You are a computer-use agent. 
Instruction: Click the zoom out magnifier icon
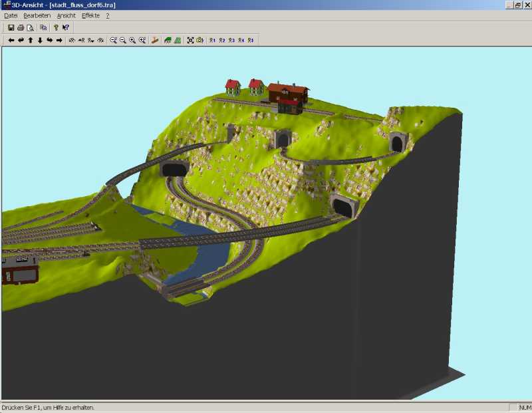coord(123,41)
